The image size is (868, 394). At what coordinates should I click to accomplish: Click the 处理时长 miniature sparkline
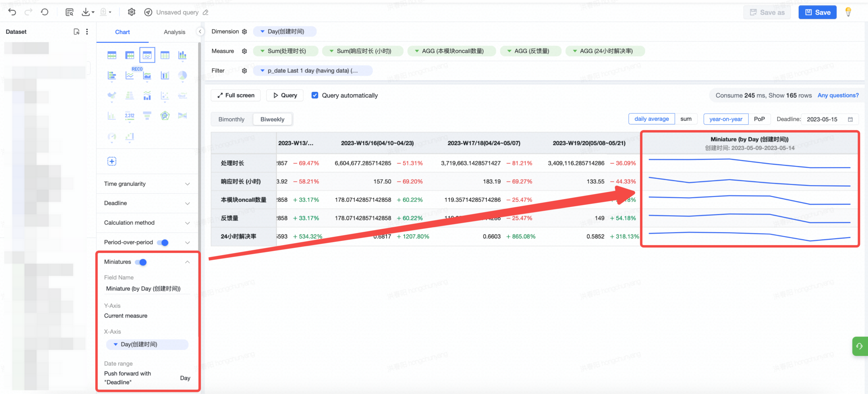click(749, 163)
